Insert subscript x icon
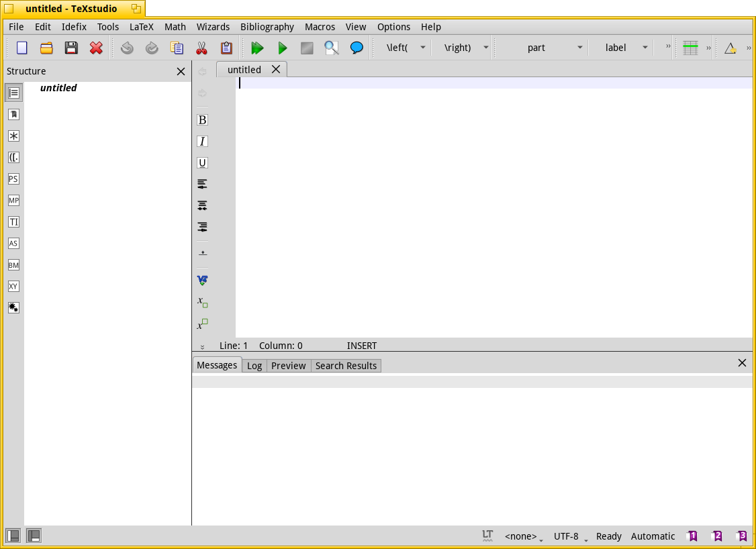Viewport: 756px width, 549px height. pyautogui.click(x=203, y=302)
